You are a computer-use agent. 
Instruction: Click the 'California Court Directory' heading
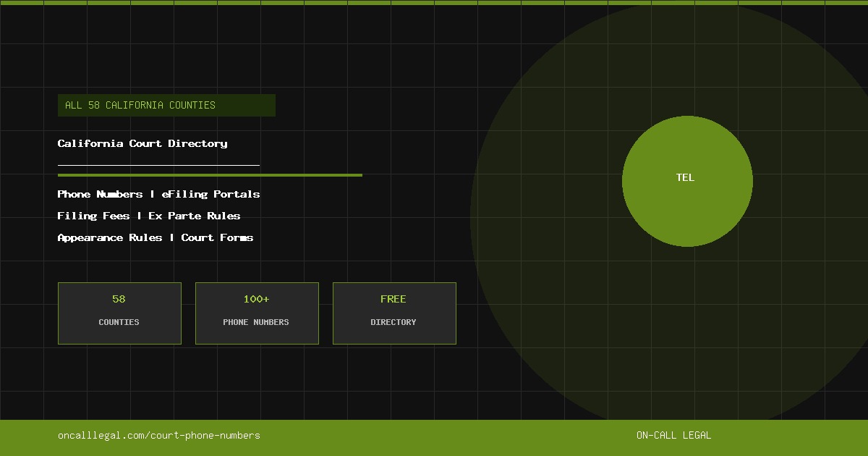tap(142, 143)
